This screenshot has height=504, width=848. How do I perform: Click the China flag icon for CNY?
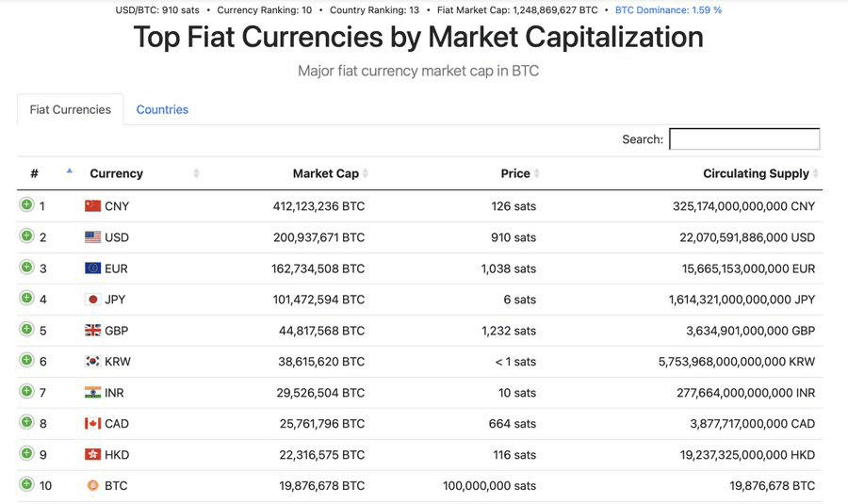92,205
